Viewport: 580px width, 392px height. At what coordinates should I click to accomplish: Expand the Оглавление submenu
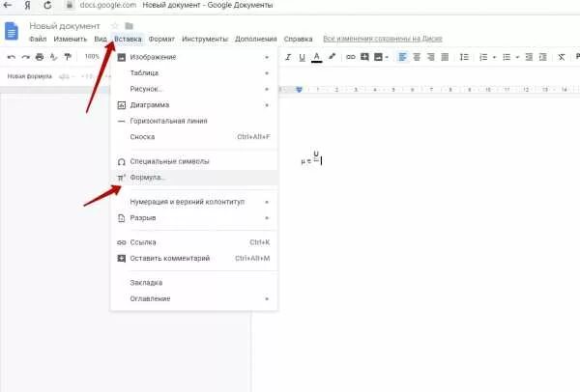194,298
